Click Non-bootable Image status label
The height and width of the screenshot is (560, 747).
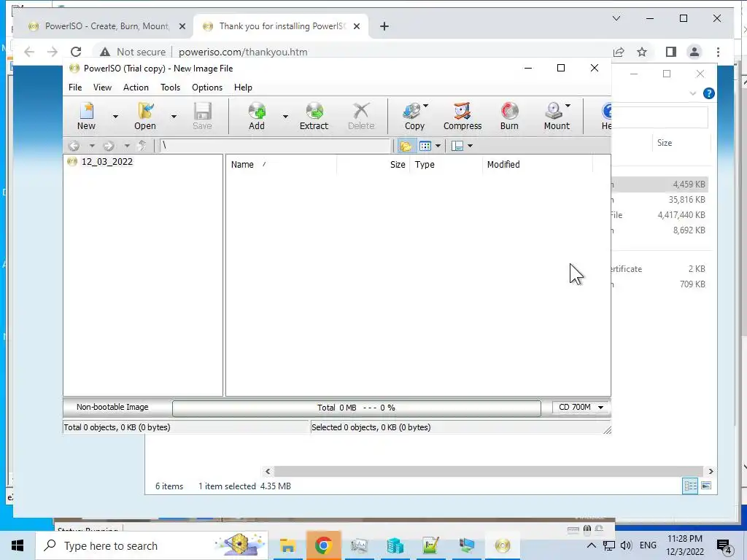point(112,407)
